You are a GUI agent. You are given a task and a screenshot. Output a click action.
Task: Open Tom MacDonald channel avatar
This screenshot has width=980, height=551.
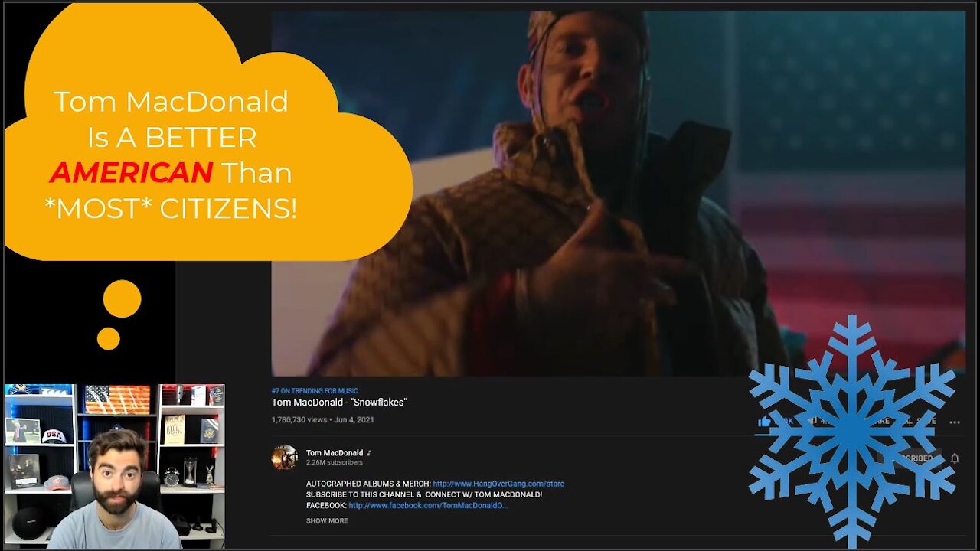[x=284, y=457]
